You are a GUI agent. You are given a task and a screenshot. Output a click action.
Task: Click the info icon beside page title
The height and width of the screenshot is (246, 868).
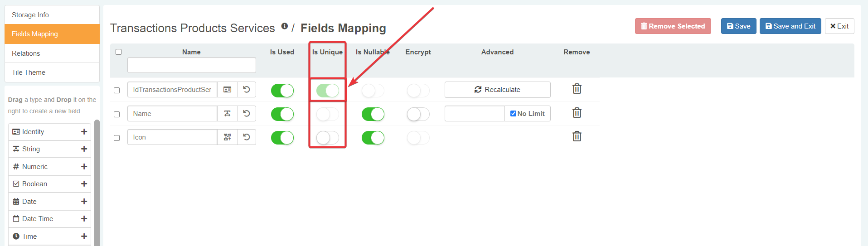pos(284,26)
